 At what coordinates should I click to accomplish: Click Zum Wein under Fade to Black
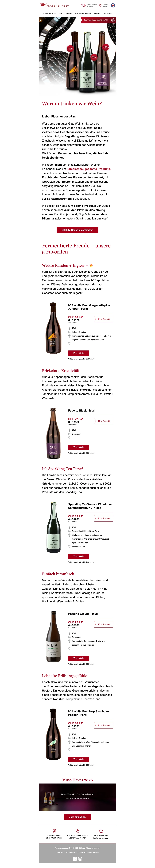pos(78,447)
